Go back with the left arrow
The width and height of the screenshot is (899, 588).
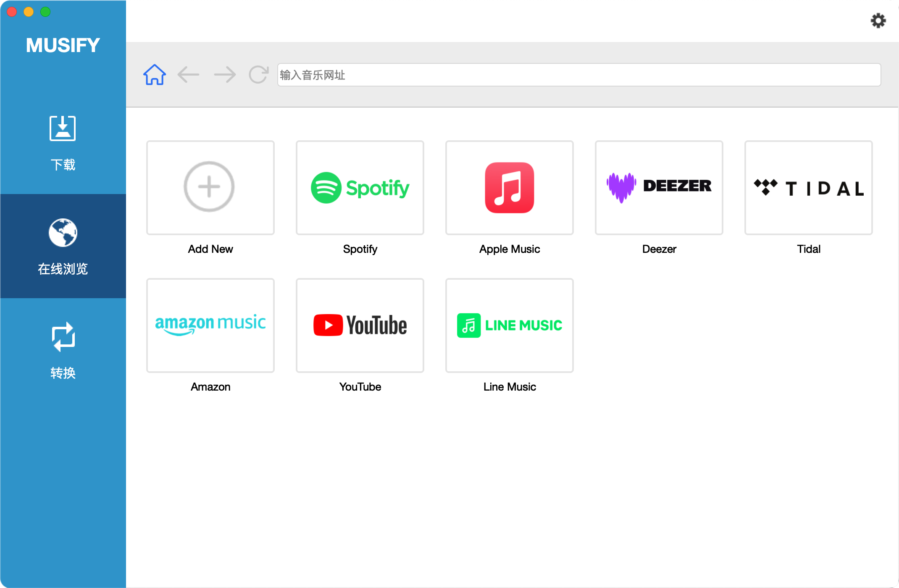[188, 75]
